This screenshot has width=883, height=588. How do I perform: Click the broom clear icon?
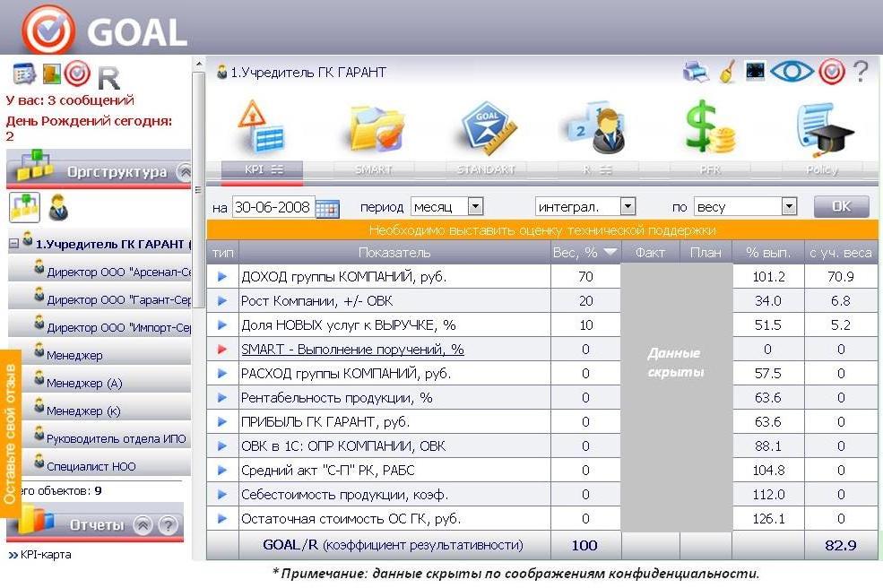click(728, 72)
